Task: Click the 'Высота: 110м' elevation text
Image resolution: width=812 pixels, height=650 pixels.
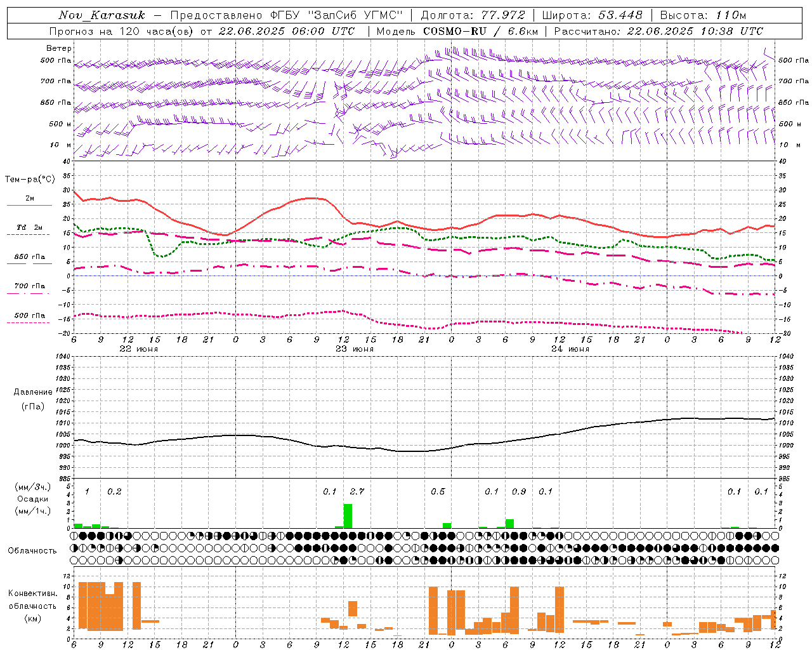Action: [x=703, y=15]
